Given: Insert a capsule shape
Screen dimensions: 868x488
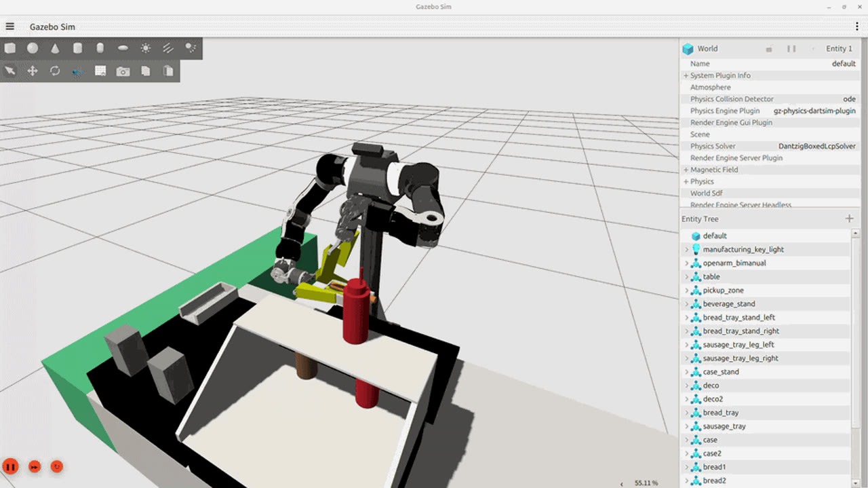Looking at the screenshot, I should 100,48.
